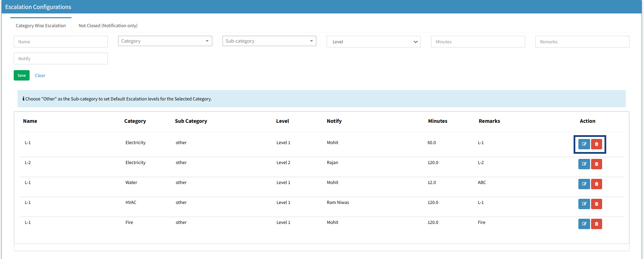Select the Fire category cell

(129, 223)
